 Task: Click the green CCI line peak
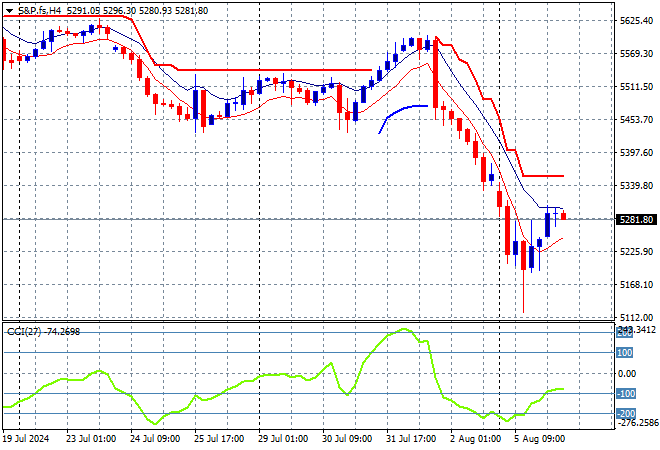point(404,329)
